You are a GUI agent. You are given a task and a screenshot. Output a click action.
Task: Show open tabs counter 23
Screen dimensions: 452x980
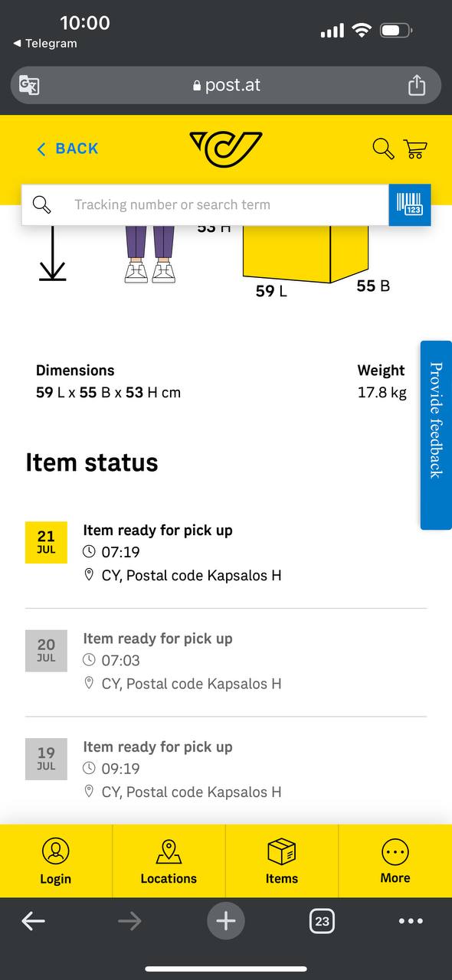[x=323, y=921]
